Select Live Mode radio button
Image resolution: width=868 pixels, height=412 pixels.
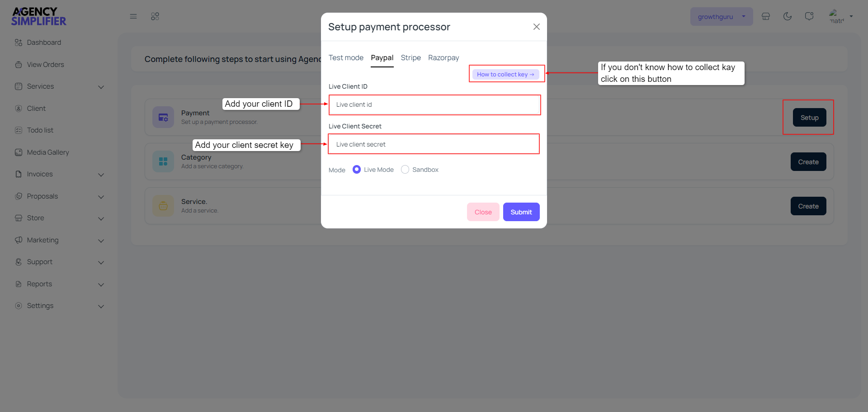[x=357, y=169]
